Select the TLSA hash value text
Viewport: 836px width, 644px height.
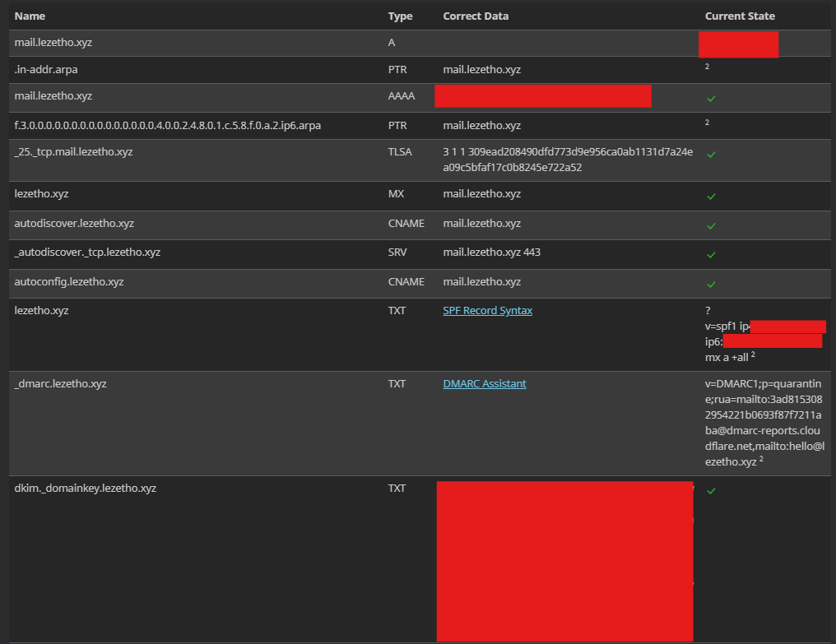click(568, 160)
